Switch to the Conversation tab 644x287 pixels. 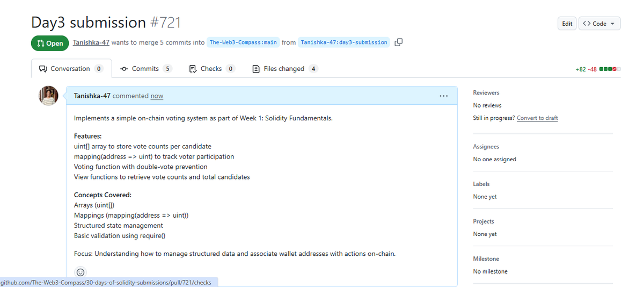pyautogui.click(x=71, y=69)
